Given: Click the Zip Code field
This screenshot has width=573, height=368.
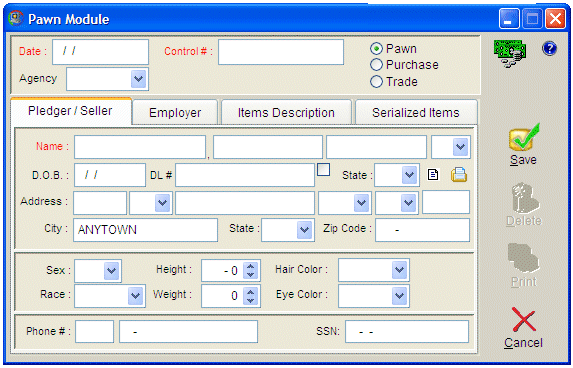Looking at the screenshot, I should coord(422,230).
